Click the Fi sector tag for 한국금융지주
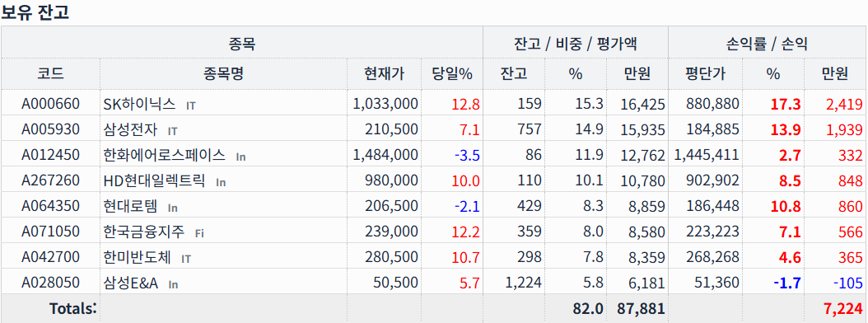This screenshot has width=868, height=323. [x=199, y=233]
